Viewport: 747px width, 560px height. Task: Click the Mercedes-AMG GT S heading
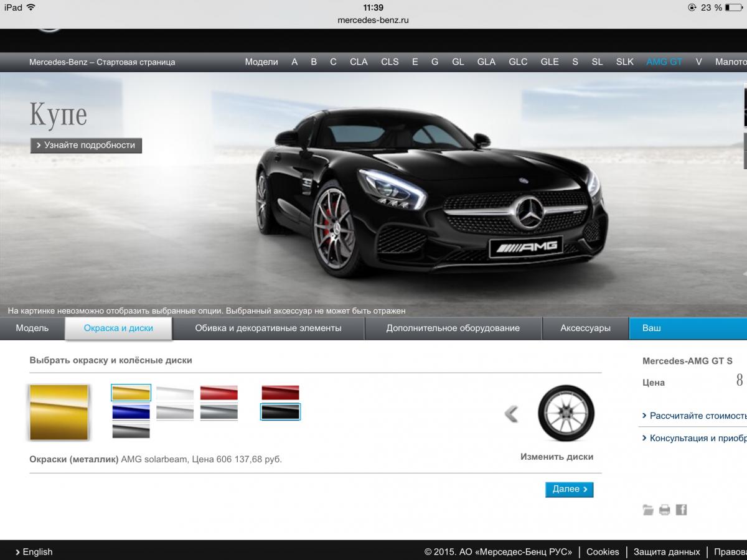[x=687, y=361]
